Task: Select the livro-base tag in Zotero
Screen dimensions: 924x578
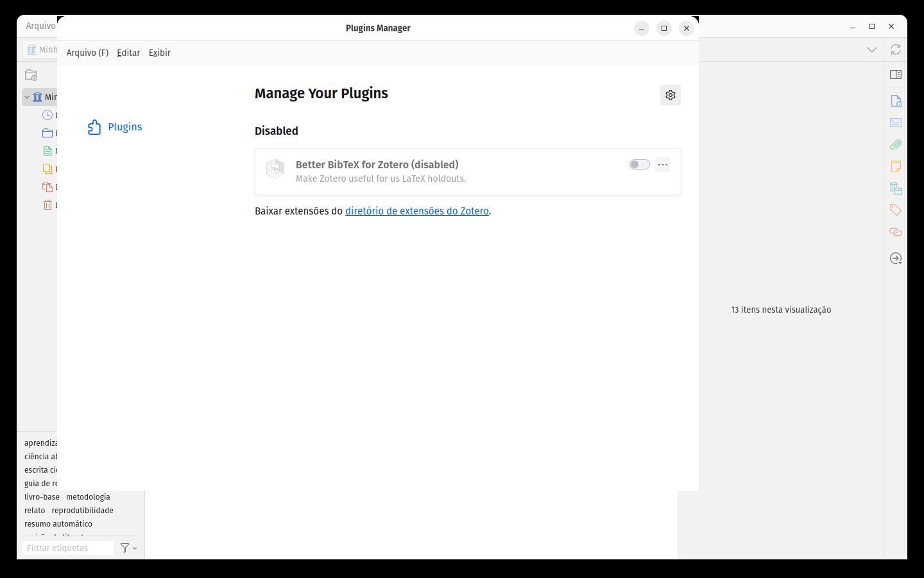Action: [x=42, y=497]
